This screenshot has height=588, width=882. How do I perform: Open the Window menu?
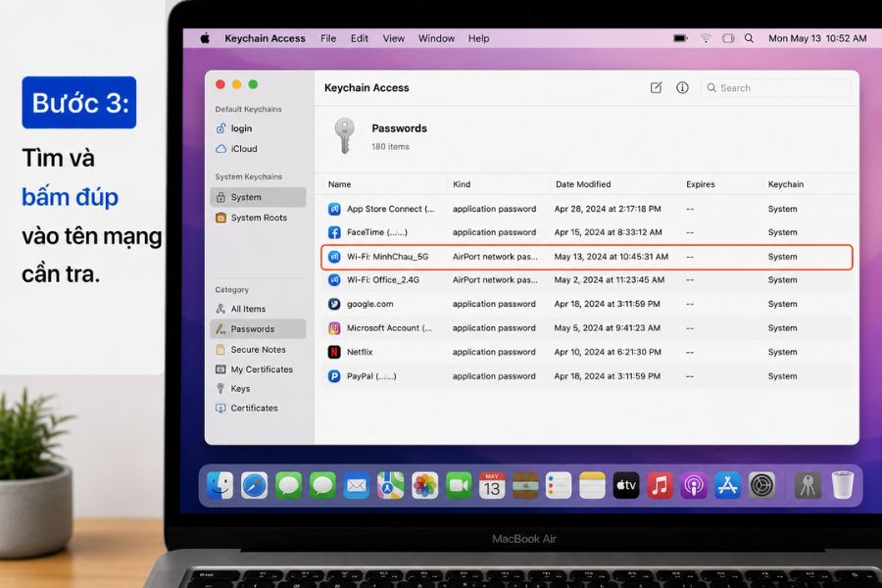[436, 38]
